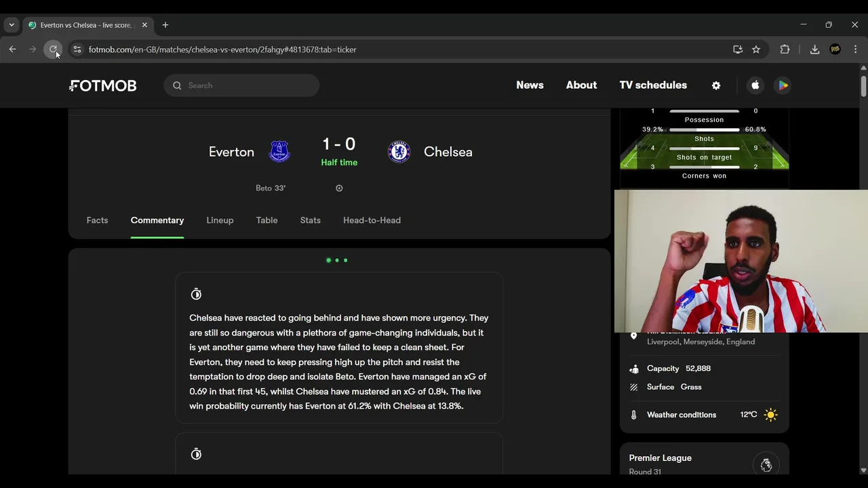This screenshot has height=488, width=868.
Task: Install app icon in address bar
Action: (738, 49)
